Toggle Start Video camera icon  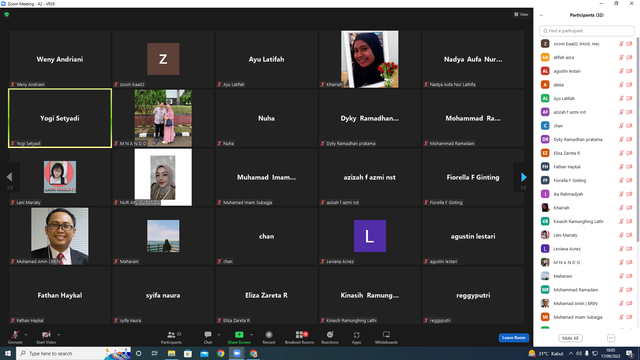[x=46, y=335]
